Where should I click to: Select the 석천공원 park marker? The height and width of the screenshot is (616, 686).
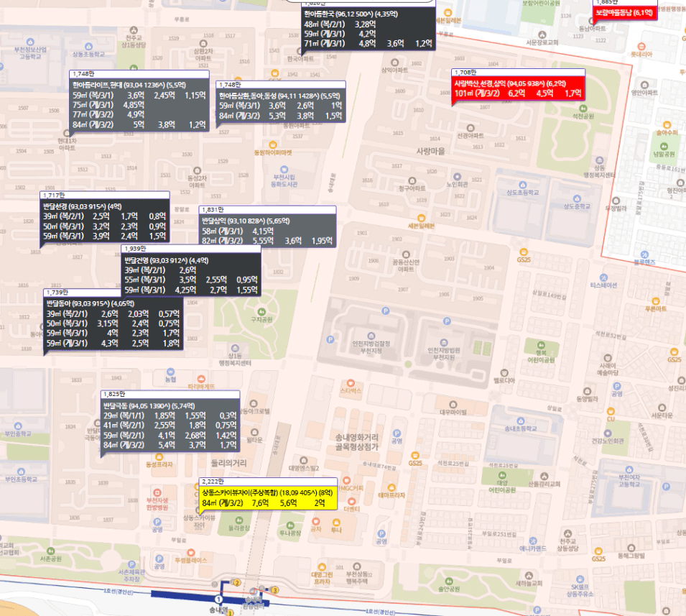click(583, 109)
